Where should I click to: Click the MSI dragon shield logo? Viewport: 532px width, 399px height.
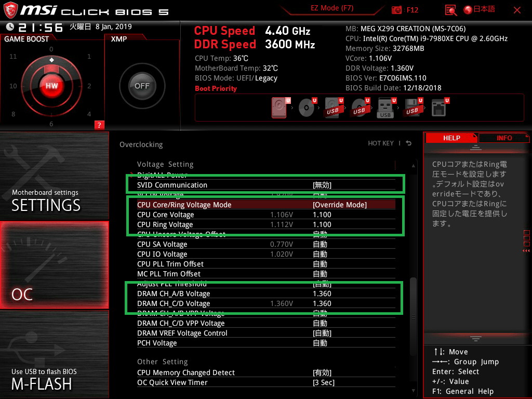click(10, 10)
